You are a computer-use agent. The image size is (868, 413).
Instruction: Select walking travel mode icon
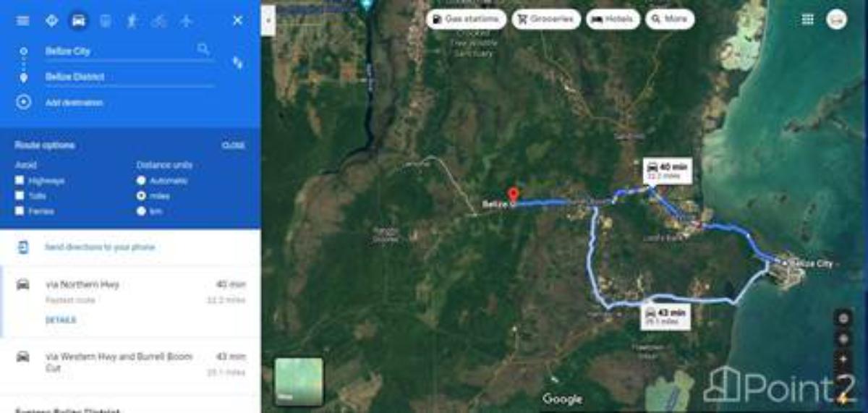point(132,20)
